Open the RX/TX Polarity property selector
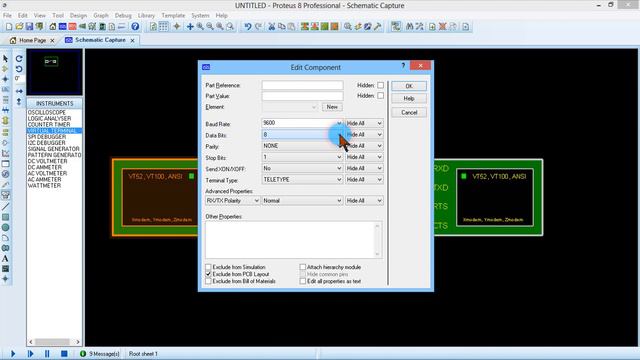This screenshot has width=640, height=360. pos(233,201)
